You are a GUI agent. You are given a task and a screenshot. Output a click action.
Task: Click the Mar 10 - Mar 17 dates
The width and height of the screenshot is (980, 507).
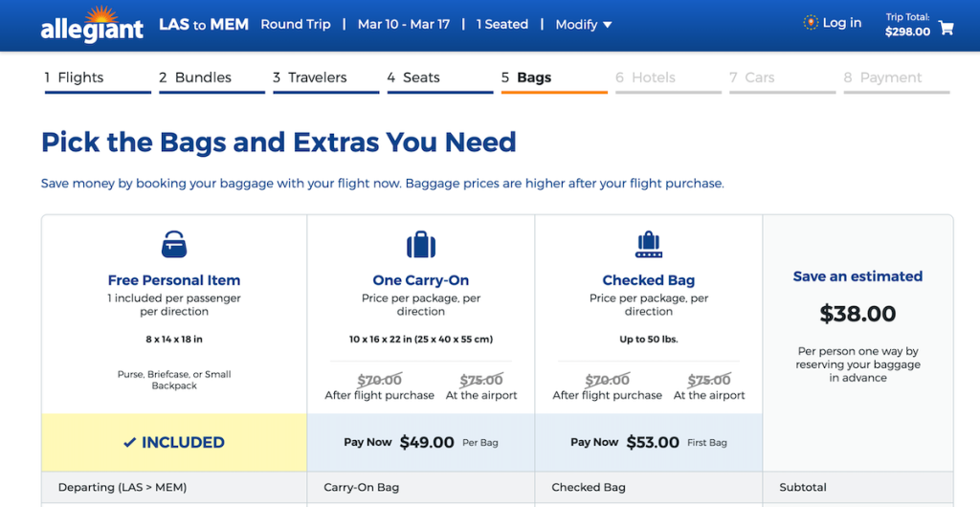pos(404,24)
